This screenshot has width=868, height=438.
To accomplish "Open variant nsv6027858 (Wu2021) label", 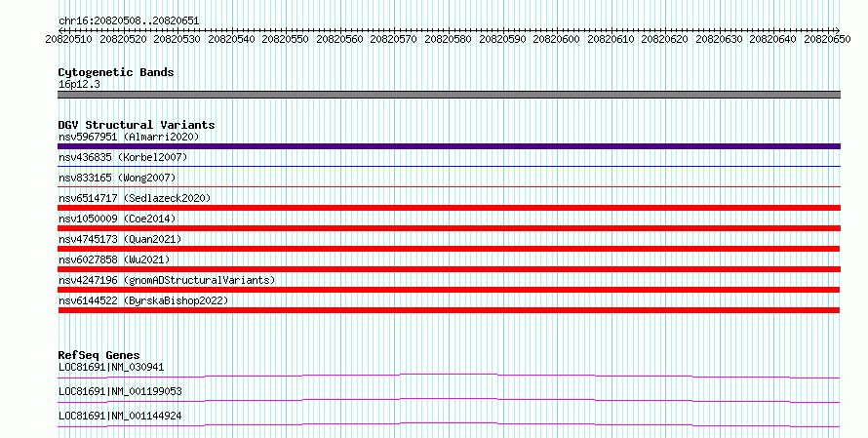I will [114, 259].
